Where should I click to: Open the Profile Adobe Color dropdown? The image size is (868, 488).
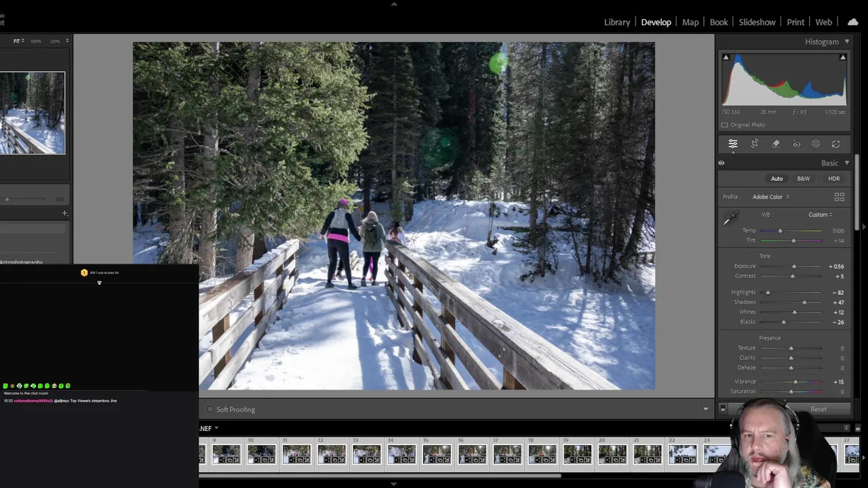point(771,197)
